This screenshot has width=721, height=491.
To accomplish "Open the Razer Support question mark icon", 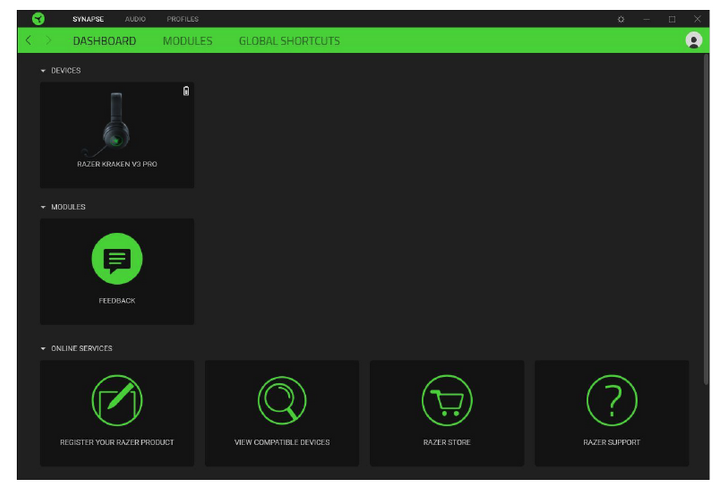I will [612, 400].
